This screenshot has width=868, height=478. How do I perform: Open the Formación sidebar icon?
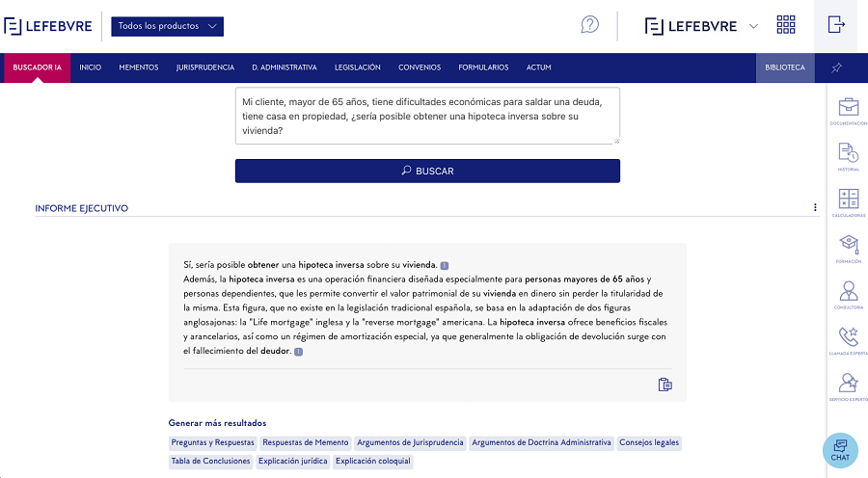point(848,246)
